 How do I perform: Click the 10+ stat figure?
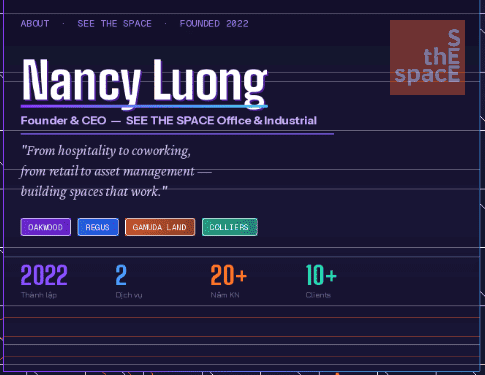tap(321, 275)
